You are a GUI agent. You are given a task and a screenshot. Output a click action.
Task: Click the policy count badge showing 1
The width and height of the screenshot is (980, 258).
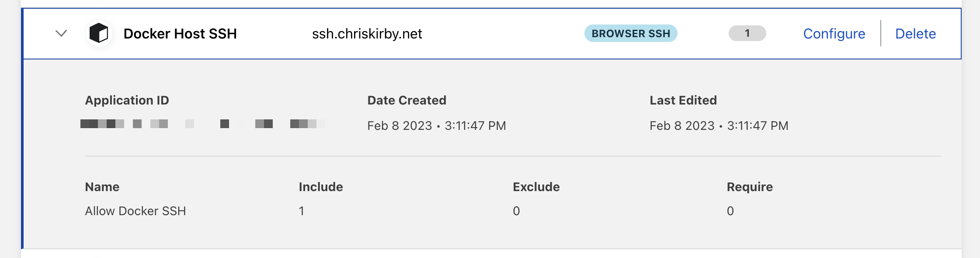[x=747, y=33]
